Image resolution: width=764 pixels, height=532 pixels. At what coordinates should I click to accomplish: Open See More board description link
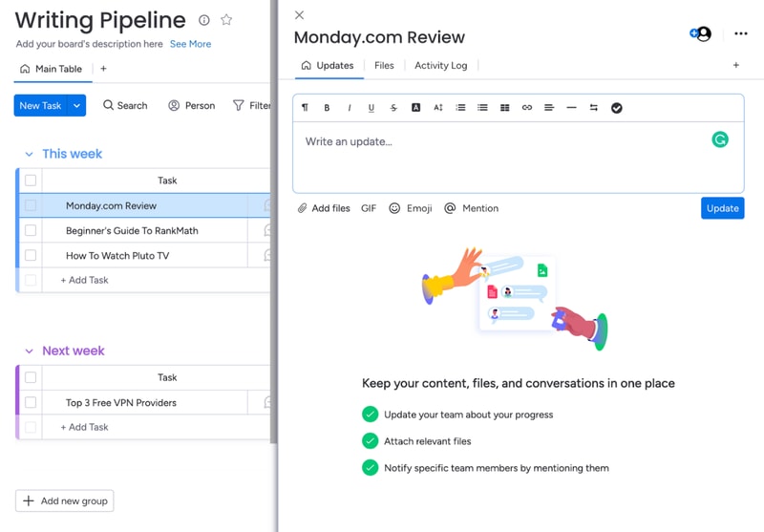tap(190, 44)
